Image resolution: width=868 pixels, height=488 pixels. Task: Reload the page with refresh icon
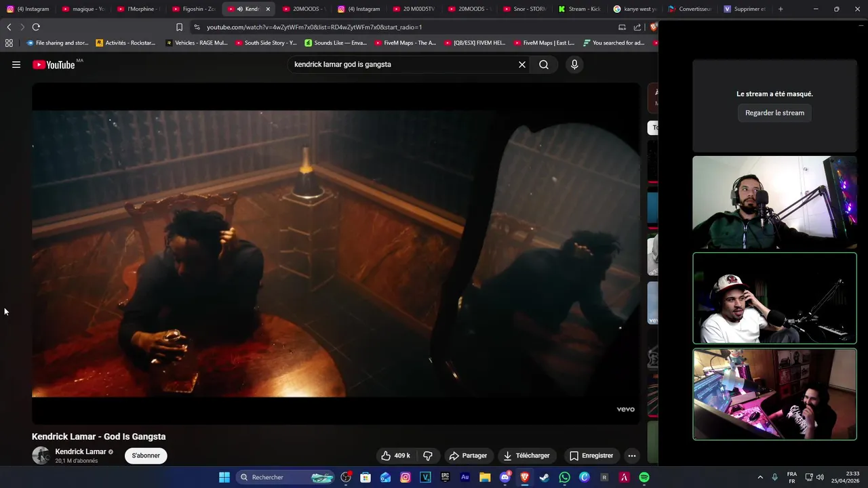36,27
